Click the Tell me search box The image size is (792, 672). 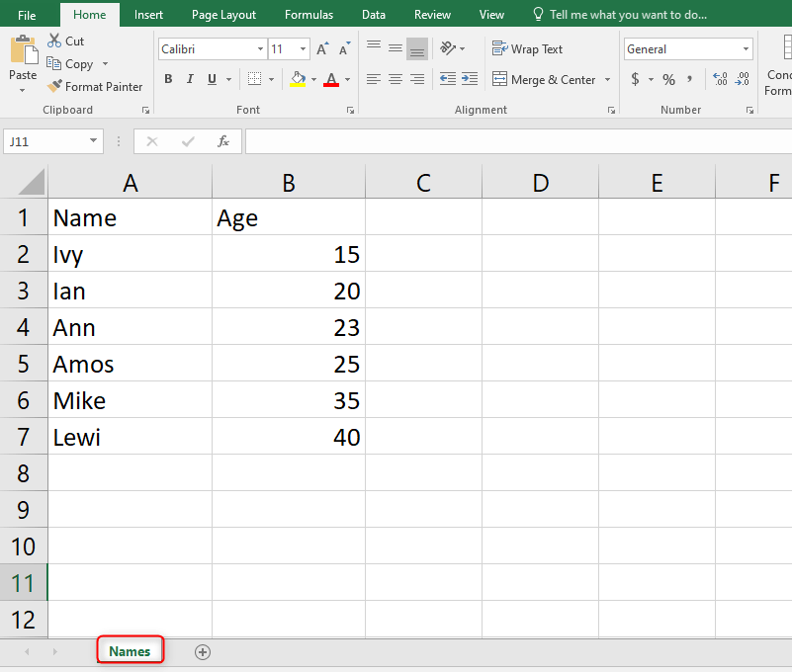(621, 15)
